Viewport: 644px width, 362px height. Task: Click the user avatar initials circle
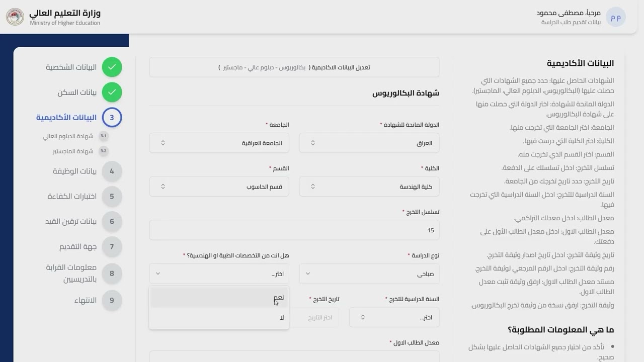(x=616, y=17)
